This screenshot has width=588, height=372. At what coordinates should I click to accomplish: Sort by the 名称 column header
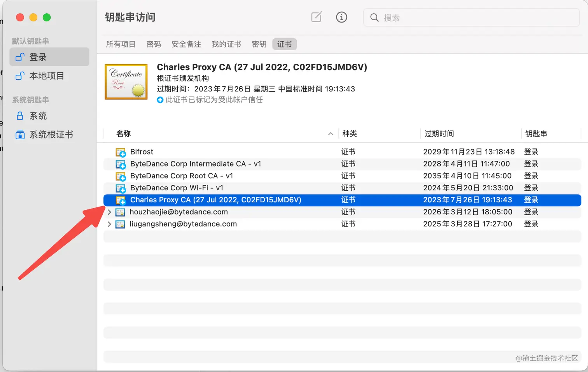coord(123,133)
